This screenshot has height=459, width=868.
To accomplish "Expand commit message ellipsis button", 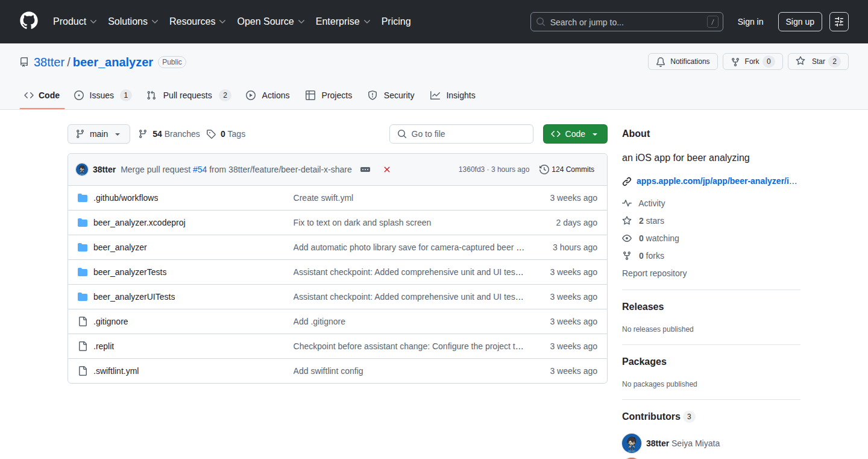I will [x=365, y=169].
